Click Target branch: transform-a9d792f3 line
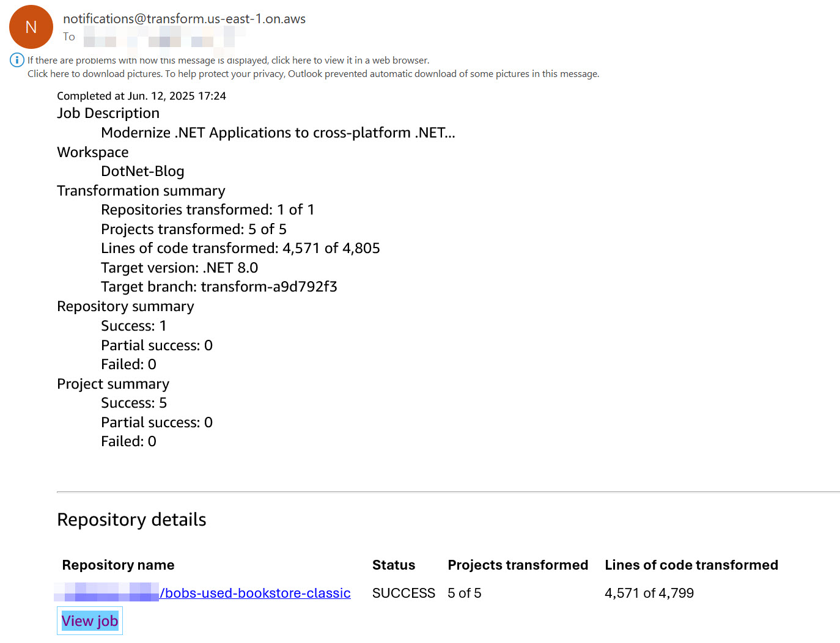The image size is (840, 643). [x=219, y=287]
